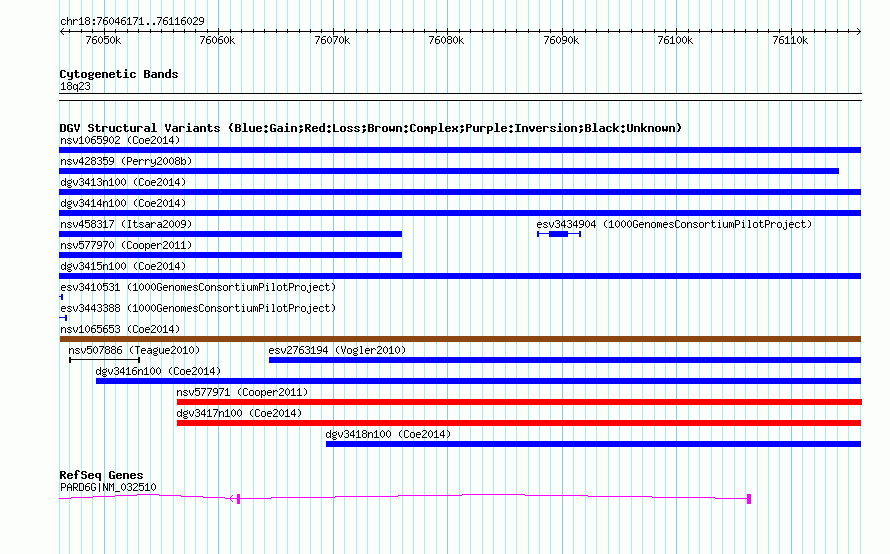Open the nsv428359 (Perry2008b) label
Image resolution: width=890 pixels, height=554 pixels.
tap(126, 161)
